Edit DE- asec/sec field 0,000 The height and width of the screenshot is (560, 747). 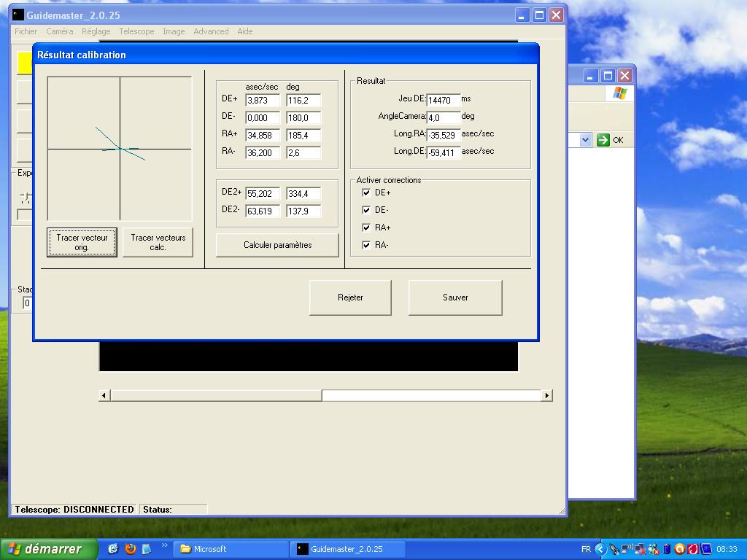click(x=263, y=117)
